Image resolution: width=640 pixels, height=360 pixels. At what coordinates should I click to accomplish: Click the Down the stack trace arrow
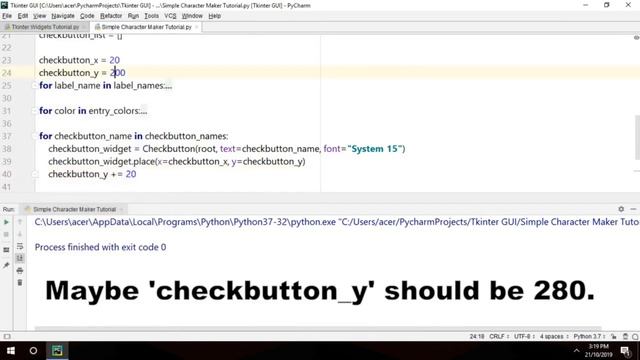pyautogui.click(x=20, y=234)
